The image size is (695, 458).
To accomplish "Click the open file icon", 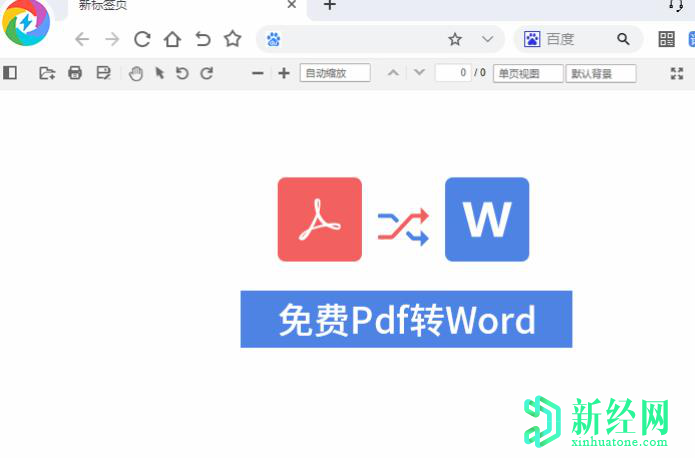I will [x=47, y=73].
